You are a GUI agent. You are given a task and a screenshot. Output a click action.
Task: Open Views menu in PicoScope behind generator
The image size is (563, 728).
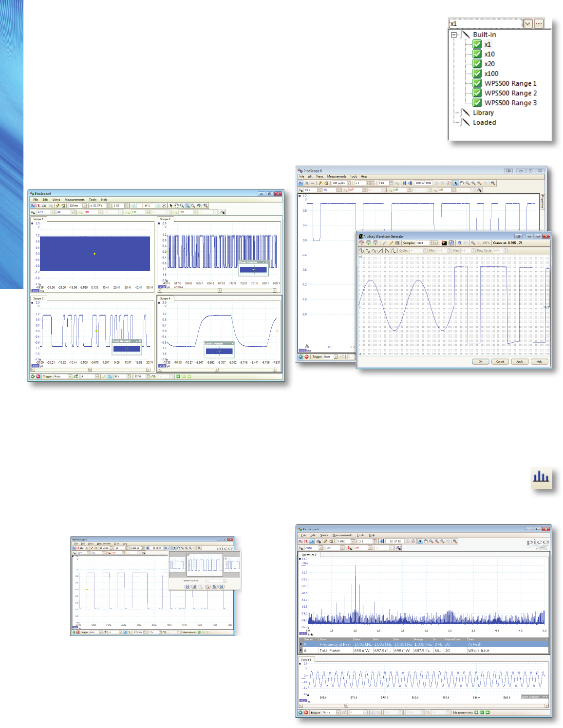[x=319, y=177]
